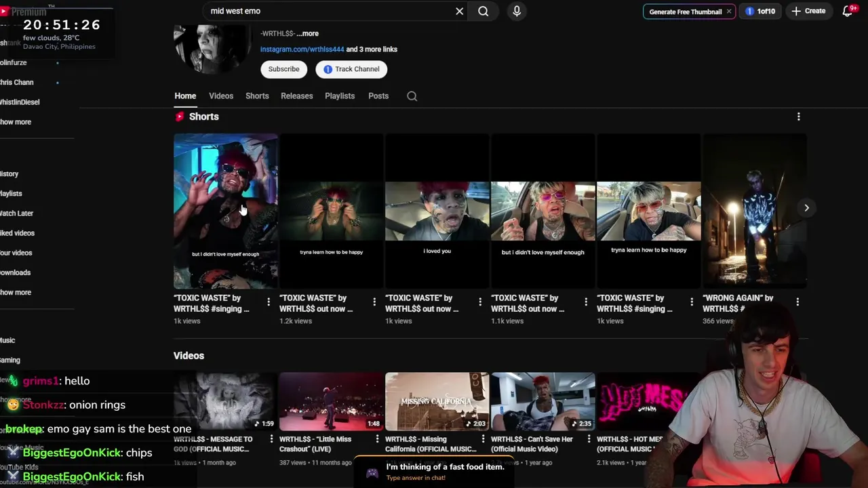Click the Track Channel button
The image size is (868, 488).
(x=351, y=69)
